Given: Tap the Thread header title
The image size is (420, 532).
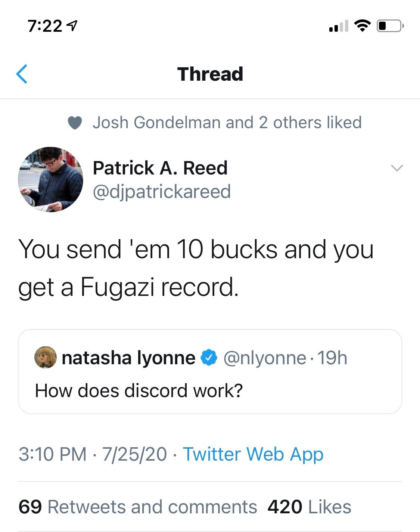Looking at the screenshot, I should [210, 74].
